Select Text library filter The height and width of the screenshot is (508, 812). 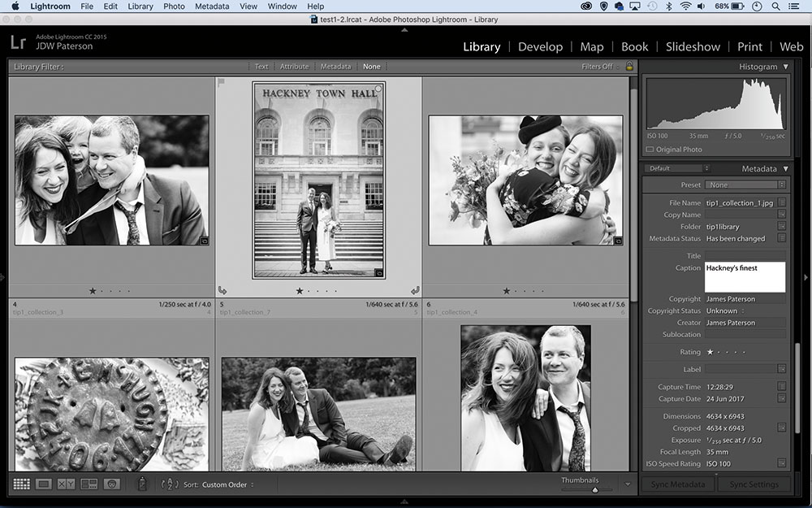pyautogui.click(x=261, y=67)
